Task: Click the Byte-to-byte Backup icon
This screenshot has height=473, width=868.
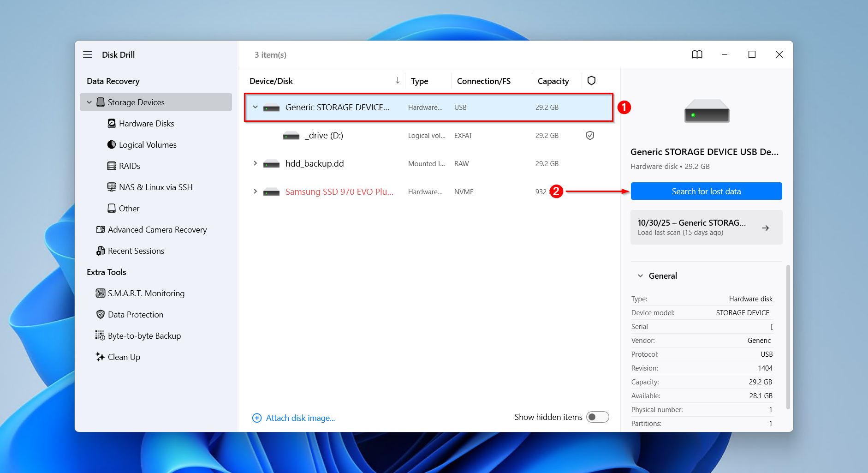Action: click(100, 335)
